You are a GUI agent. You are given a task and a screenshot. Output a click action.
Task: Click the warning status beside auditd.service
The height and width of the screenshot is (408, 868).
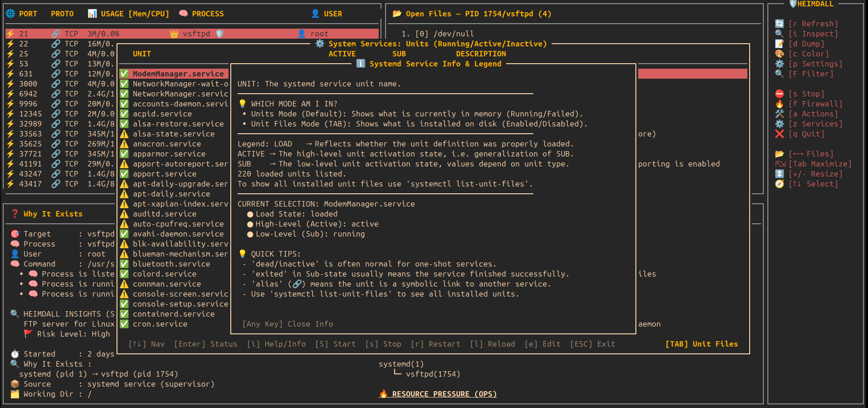(x=124, y=214)
